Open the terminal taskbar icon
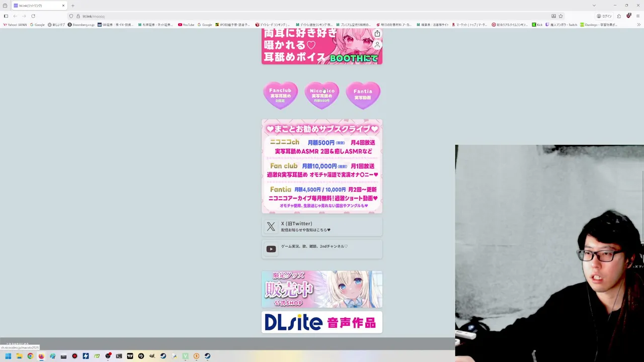Screen dimensions: 644x362 (x=119, y=356)
